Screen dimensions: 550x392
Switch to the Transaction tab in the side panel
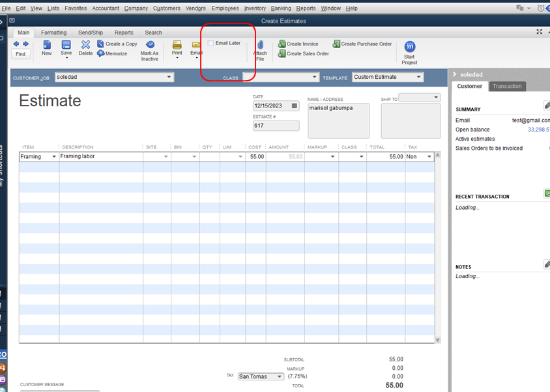[x=507, y=86]
